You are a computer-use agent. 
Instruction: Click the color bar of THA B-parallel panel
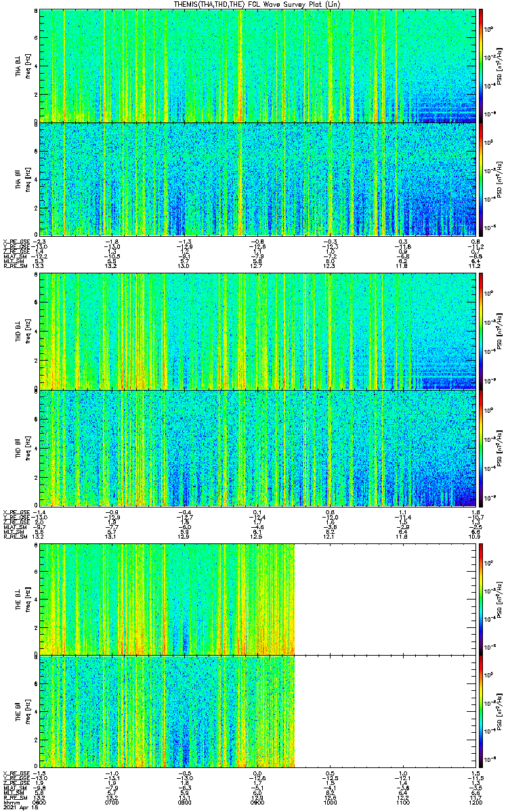(481, 179)
